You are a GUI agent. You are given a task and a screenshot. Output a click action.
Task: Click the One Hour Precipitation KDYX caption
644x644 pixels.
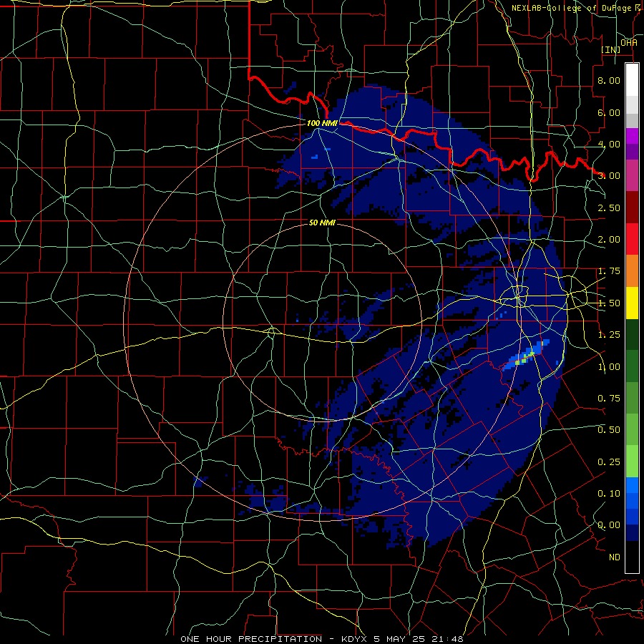pyautogui.click(x=322, y=639)
